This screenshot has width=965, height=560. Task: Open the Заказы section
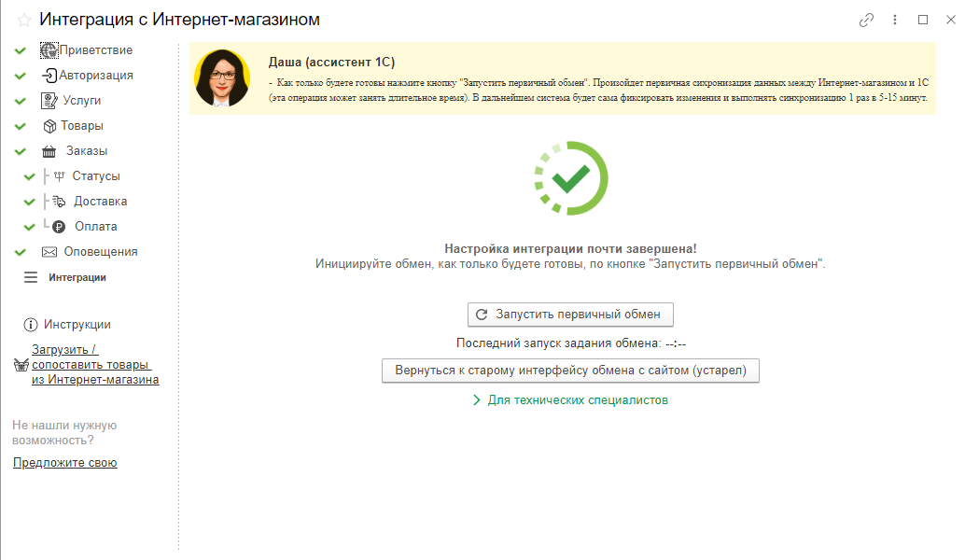(87, 151)
